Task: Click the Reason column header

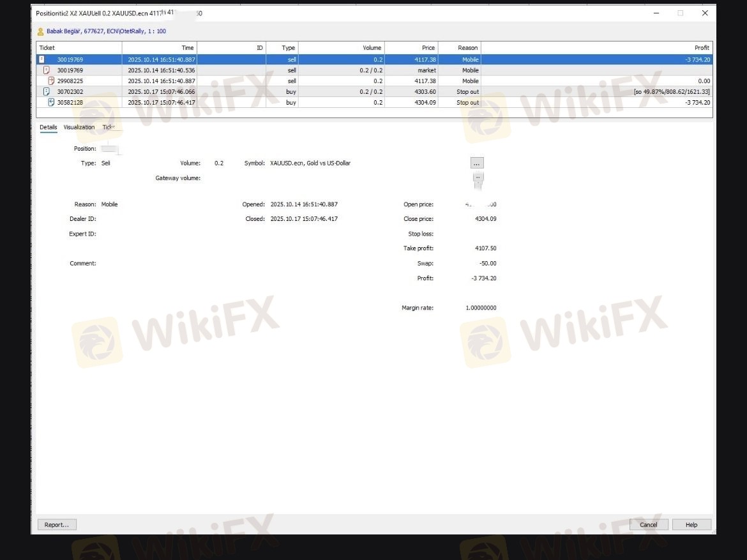Action: coord(460,48)
